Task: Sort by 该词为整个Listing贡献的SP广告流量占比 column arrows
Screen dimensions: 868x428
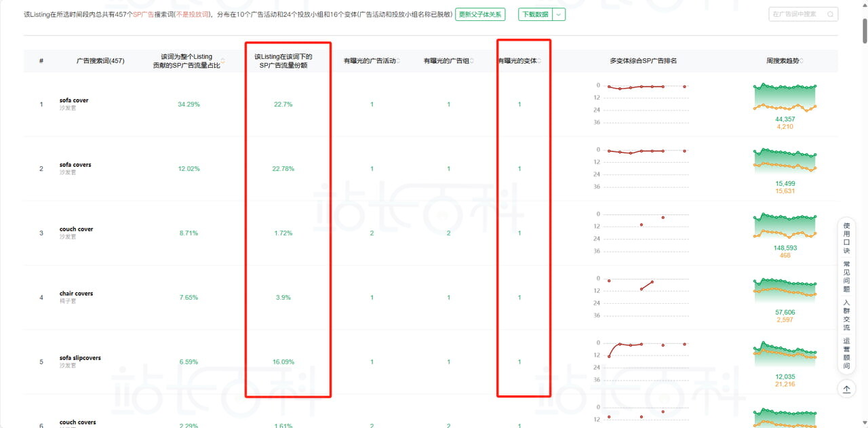Action: pos(223,61)
